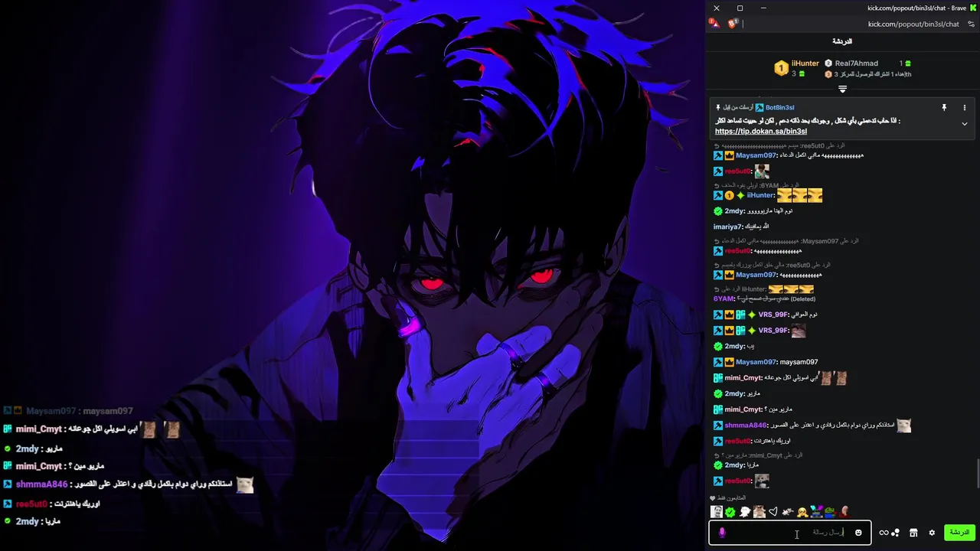
Task: Insert the white outline heart quick emote
Action: pyautogui.click(x=773, y=512)
